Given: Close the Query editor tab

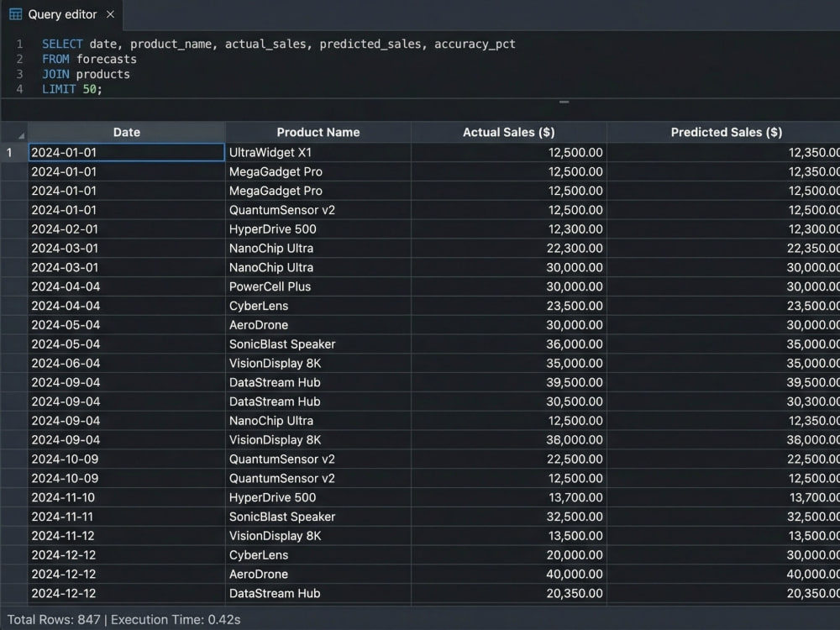Looking at the screenshot, I should point(110,14).
